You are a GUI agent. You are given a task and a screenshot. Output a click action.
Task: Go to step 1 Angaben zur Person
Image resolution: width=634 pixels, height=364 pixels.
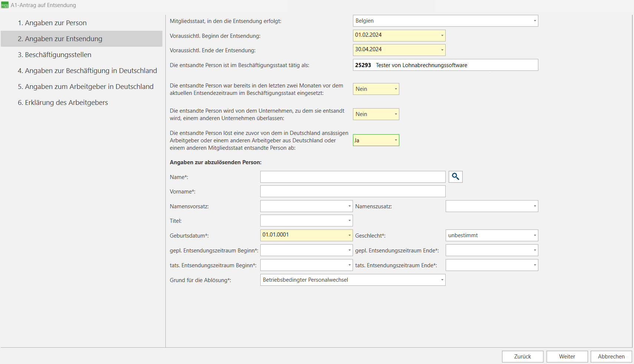[52, 23]
